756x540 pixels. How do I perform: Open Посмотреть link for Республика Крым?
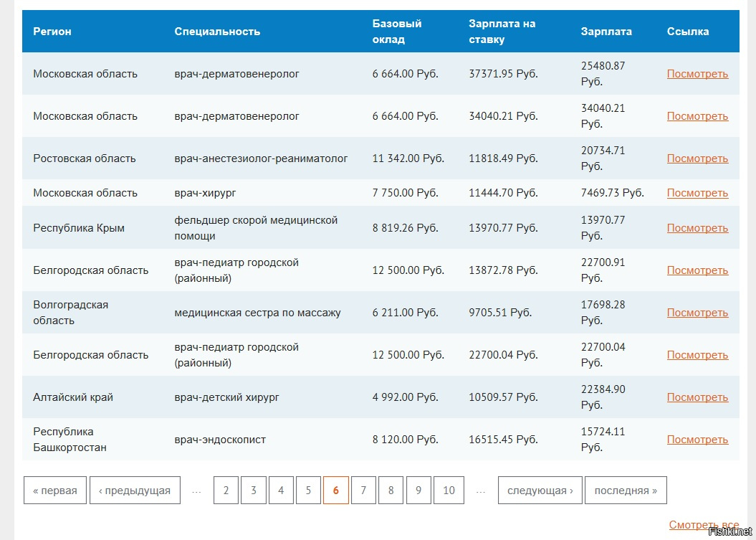pyautogui.click(x=697, y=228)
